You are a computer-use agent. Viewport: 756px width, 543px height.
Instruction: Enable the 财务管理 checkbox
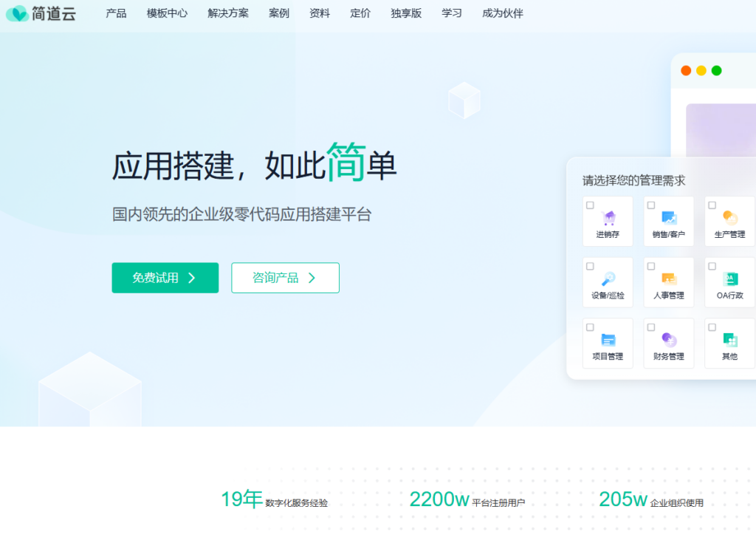pyautogui.click(x=650, y=326)
